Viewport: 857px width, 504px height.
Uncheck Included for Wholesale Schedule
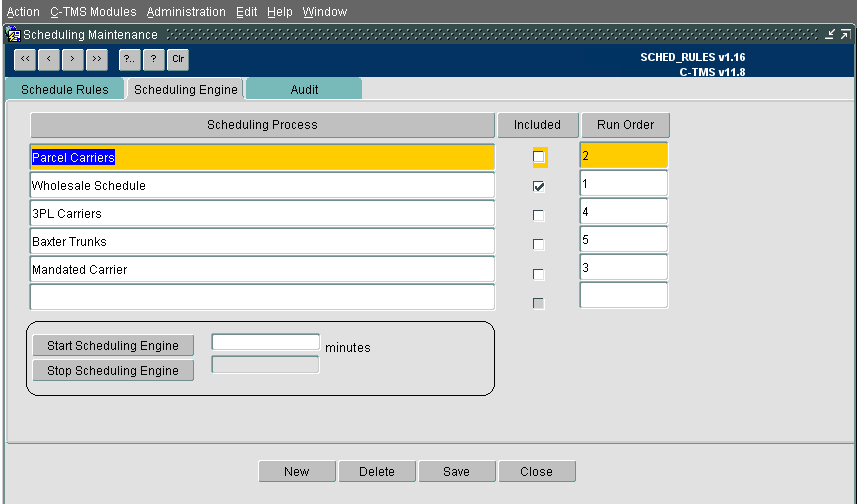(539, 186)
